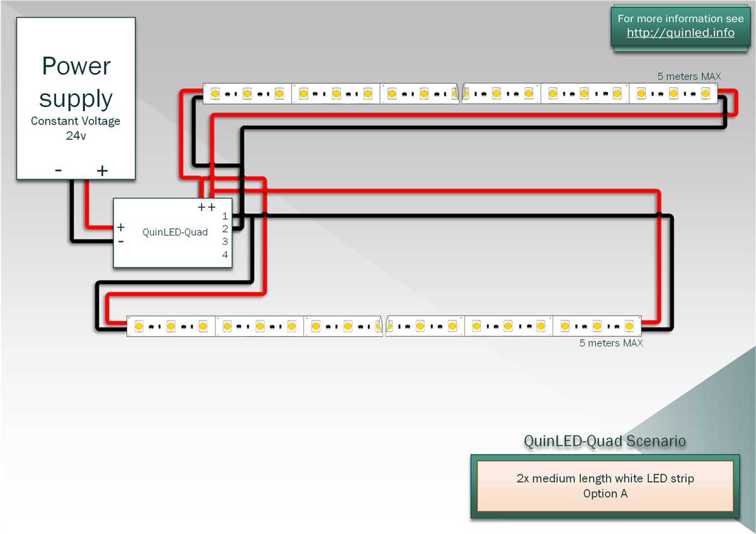The height and width of the screenshot is (534, 756).
Task: Select the QuinLED-Quad Scenario heading
Action: pyautogui.click(x=604, y=441)
